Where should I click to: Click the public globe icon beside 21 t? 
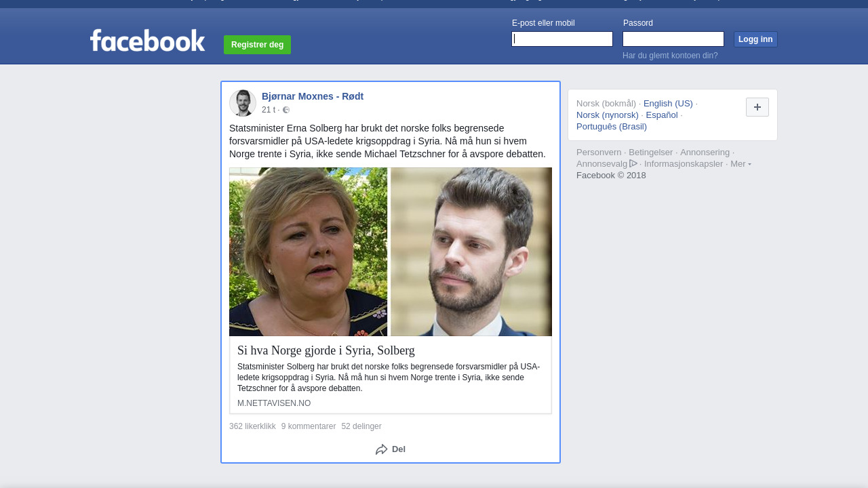(286, 110)
